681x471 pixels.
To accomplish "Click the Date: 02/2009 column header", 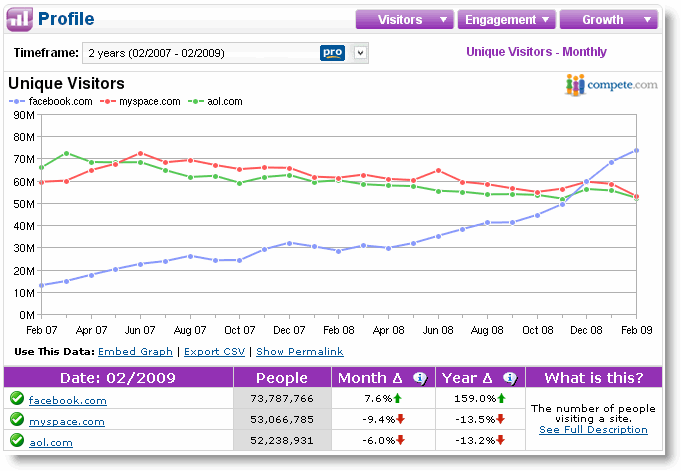I will point(118,378).
